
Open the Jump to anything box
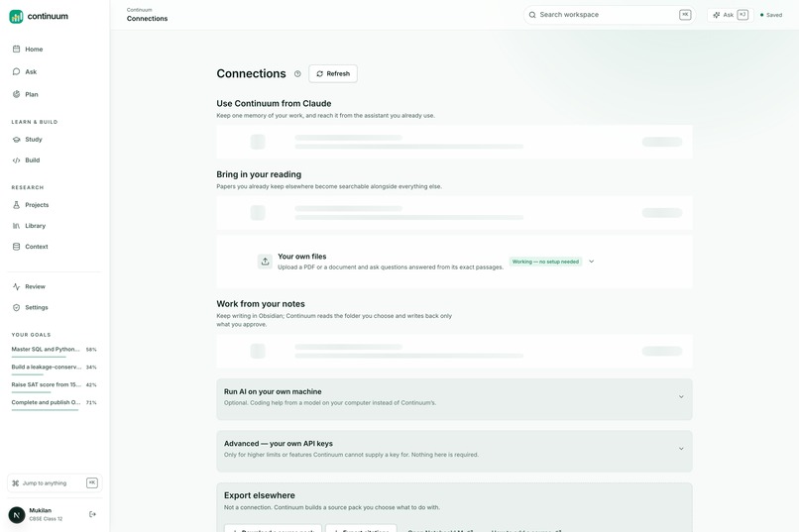[x=55, y=483]
